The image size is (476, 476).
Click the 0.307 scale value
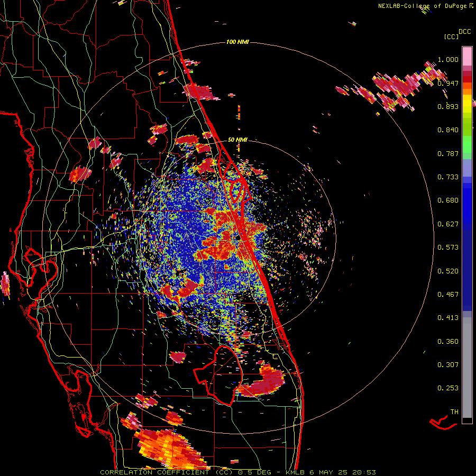(x=448, y=364)
